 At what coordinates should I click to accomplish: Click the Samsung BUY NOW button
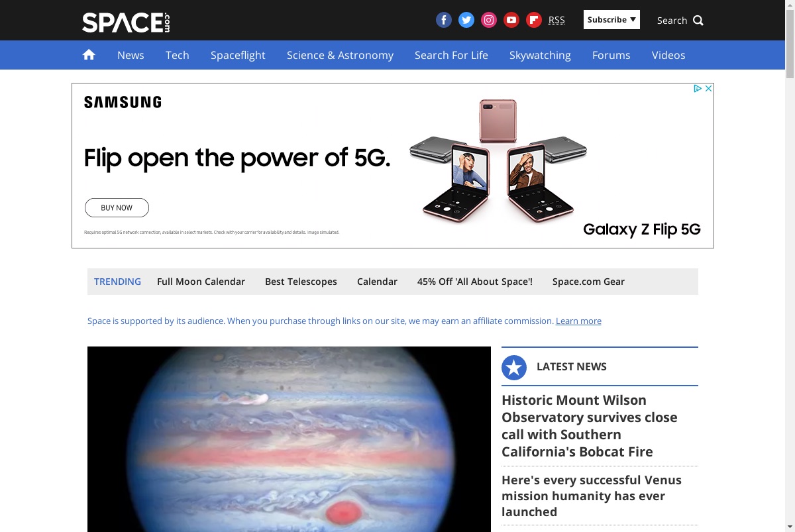click(x=117, y=207)
